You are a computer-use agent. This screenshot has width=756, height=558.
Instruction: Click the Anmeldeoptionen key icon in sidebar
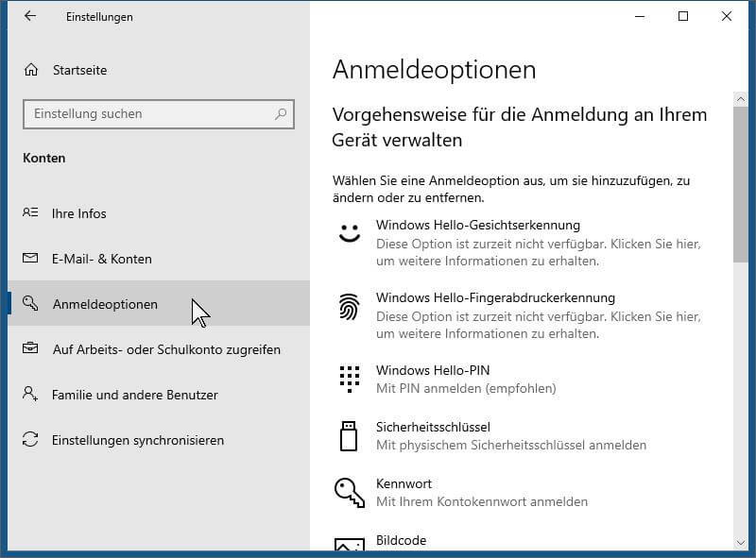[x=30, y=303]
